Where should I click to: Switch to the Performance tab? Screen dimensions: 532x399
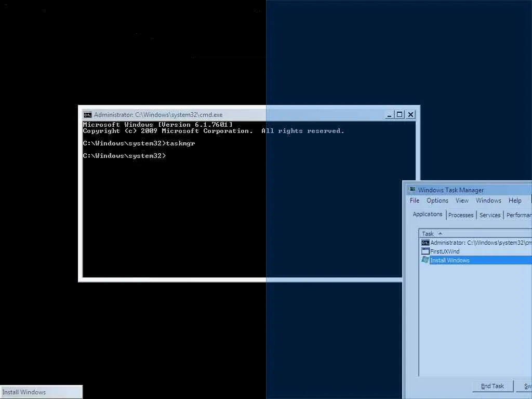[x=518, y=215]
